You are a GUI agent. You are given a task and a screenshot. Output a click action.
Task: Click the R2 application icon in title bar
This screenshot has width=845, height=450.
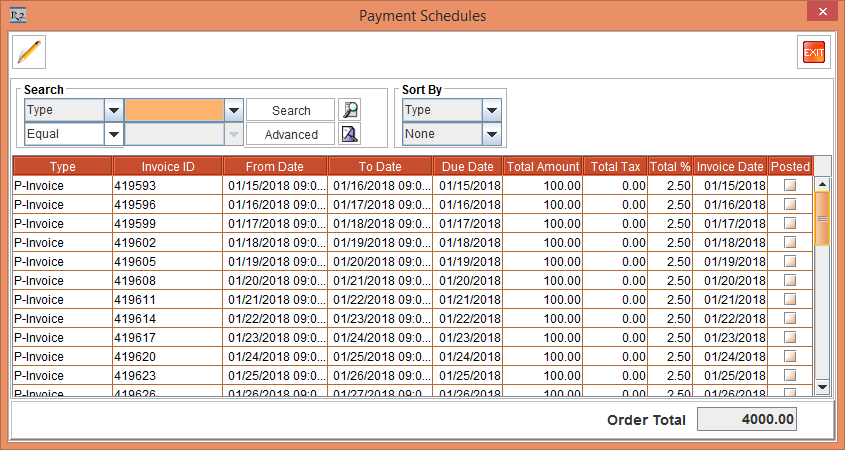(16, 15)
